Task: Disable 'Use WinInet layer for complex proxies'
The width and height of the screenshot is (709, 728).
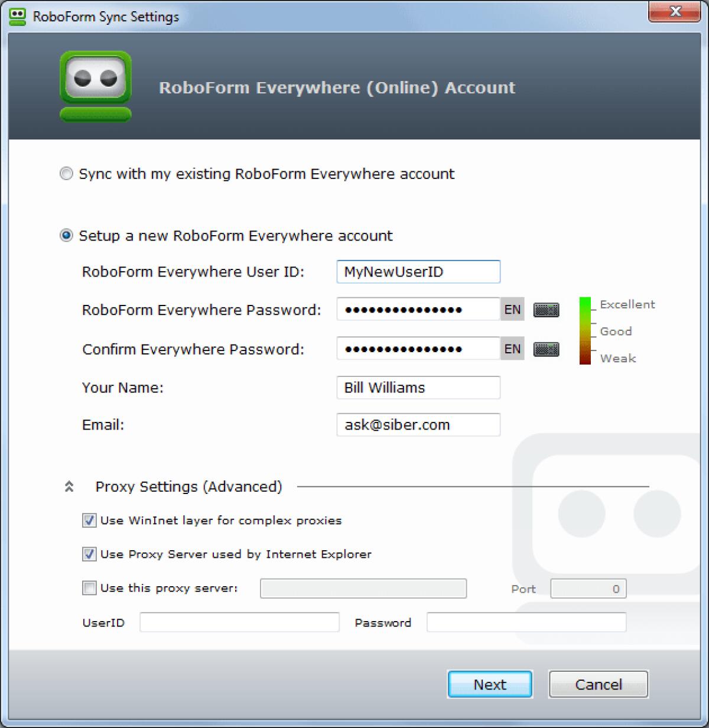Action: tap(89, 521)
